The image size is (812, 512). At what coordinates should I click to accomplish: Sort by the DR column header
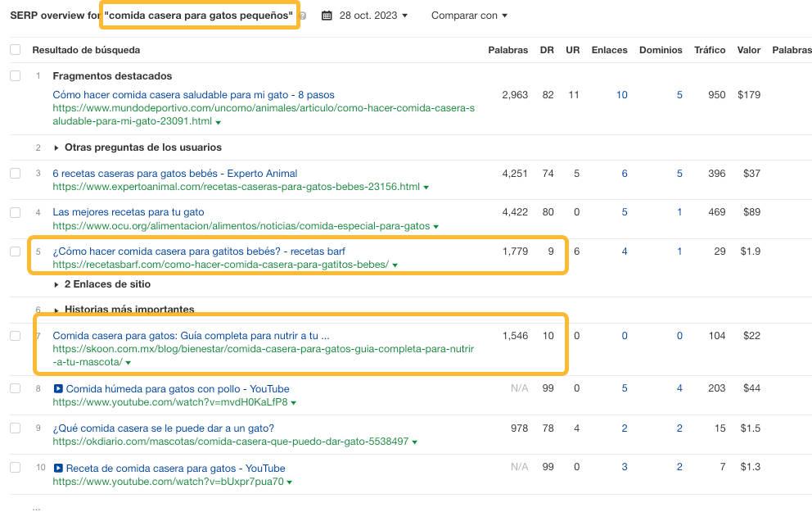[547, 50]
